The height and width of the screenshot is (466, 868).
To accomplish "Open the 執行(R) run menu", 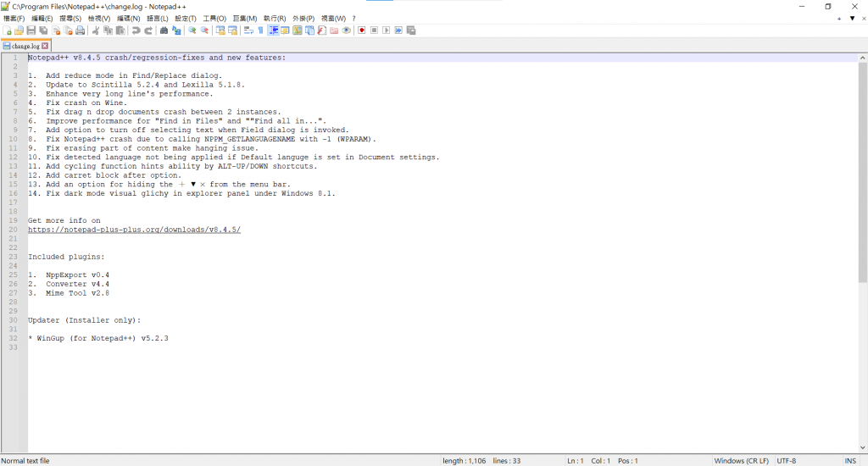I will click(x=275, y=19).
